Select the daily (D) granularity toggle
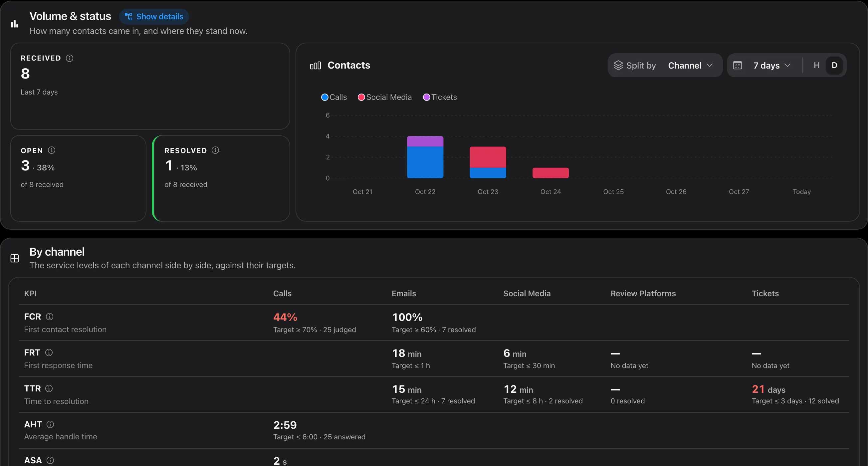Screen dimensions: 868x466 [834, 65]
